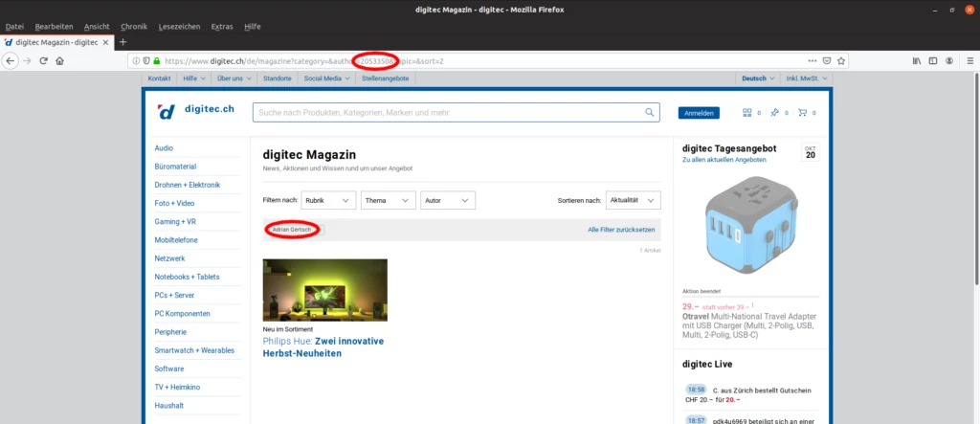
Task: Open Firefox account icon
Action: pos(949,61)
